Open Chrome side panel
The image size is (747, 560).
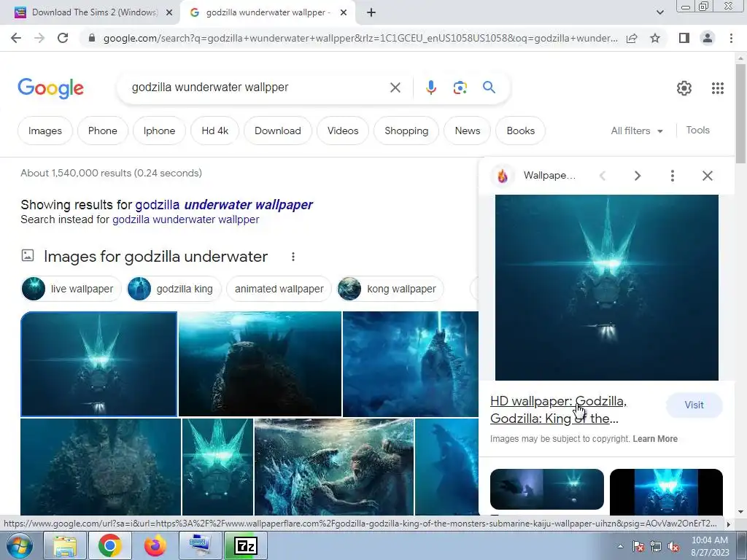684,38
